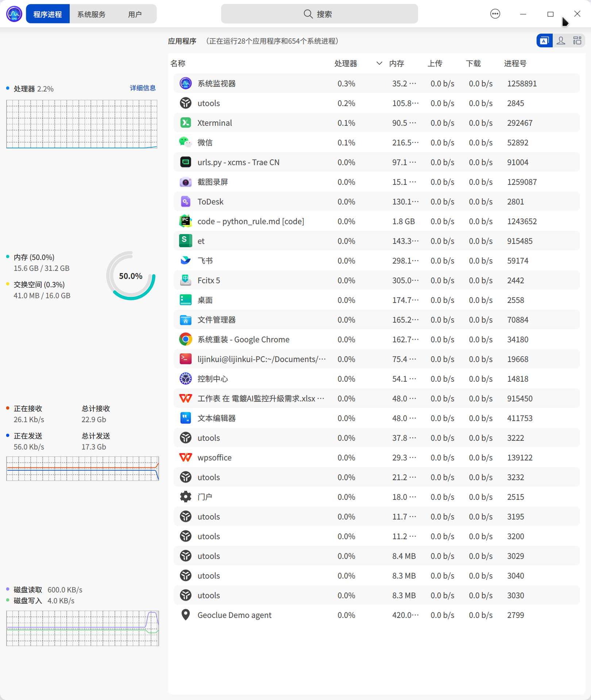Click the WPS xlsx worksheet icon

tap(186, 398)
